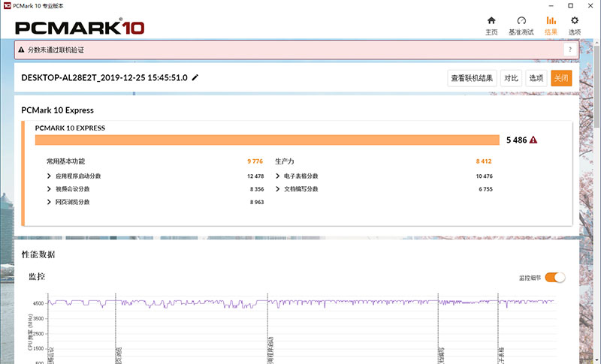Click the warning icon in validation banner

pyautogui.click(x=21, y=50)
